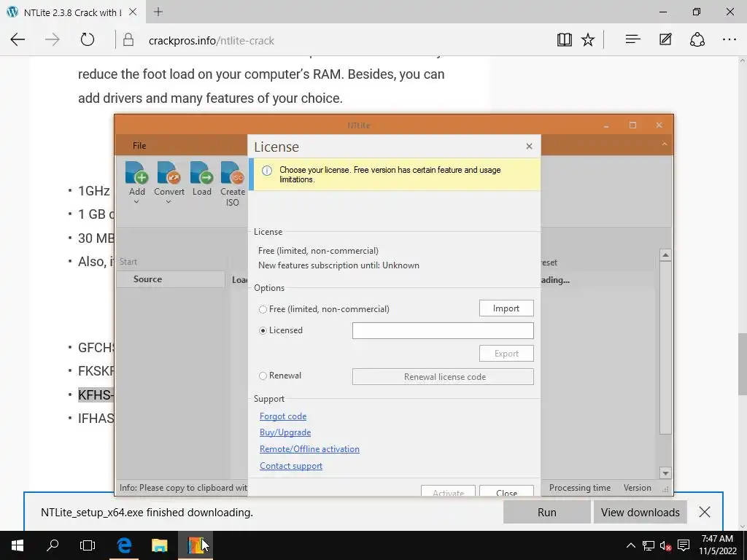Open Forgot code link
This screenshot has width=747, height=560.
(x=283, y=416)
